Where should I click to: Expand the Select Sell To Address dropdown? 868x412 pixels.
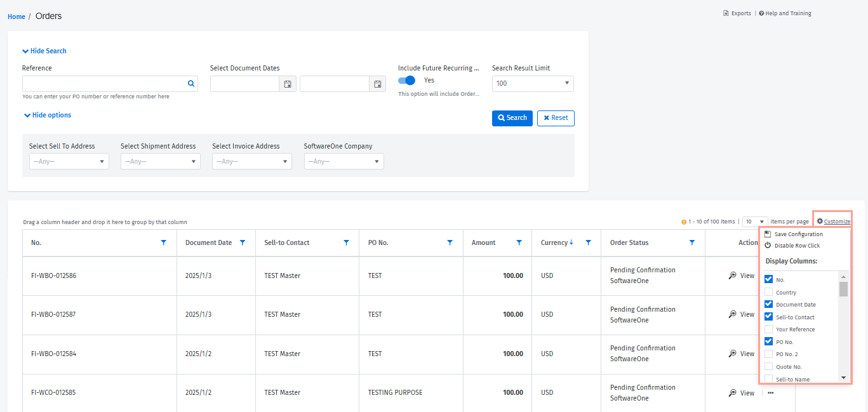(x=69, y=161)
